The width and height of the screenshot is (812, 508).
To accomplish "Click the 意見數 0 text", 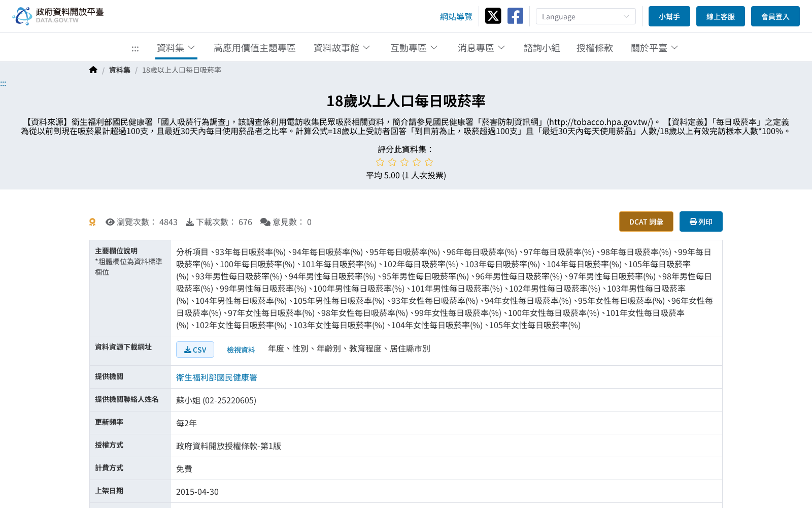I will point(292,222).
